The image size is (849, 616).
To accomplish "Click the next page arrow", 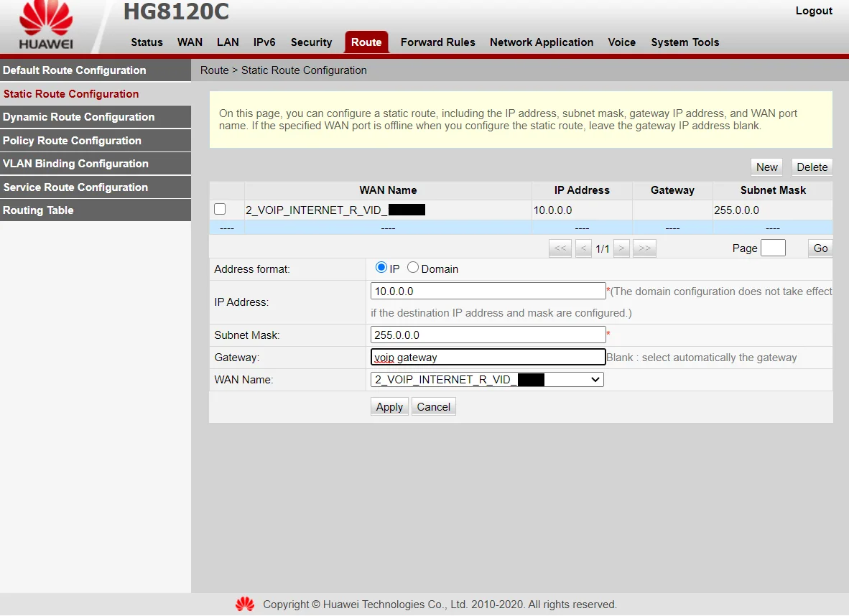I will pyautogui.click(x=621, y=248).
